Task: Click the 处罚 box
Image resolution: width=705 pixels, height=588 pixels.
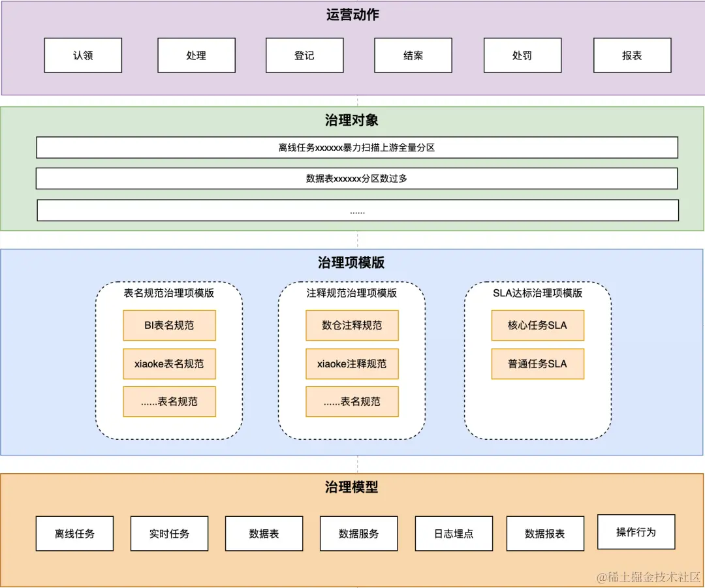Action: point(522,55)
